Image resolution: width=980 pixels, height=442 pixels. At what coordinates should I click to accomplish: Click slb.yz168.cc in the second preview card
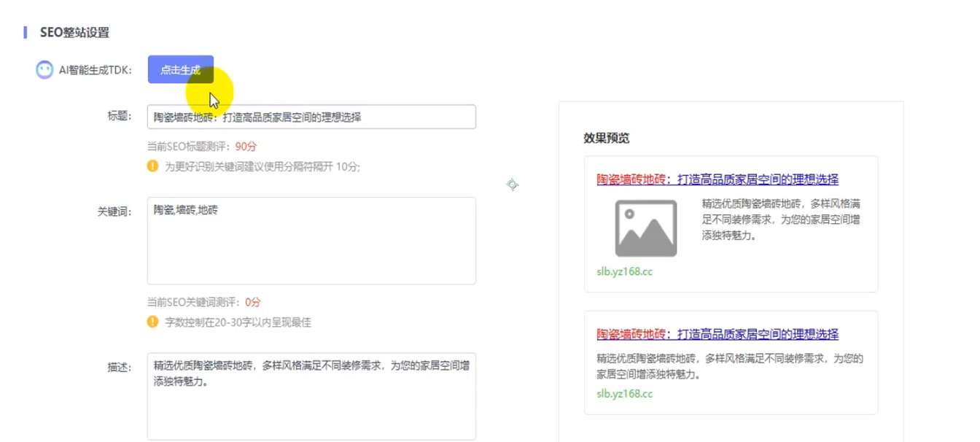[624, 394]
